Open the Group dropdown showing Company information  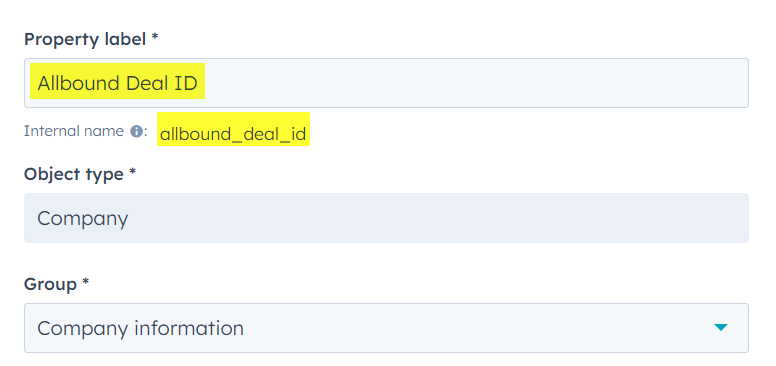click(386, 328)
